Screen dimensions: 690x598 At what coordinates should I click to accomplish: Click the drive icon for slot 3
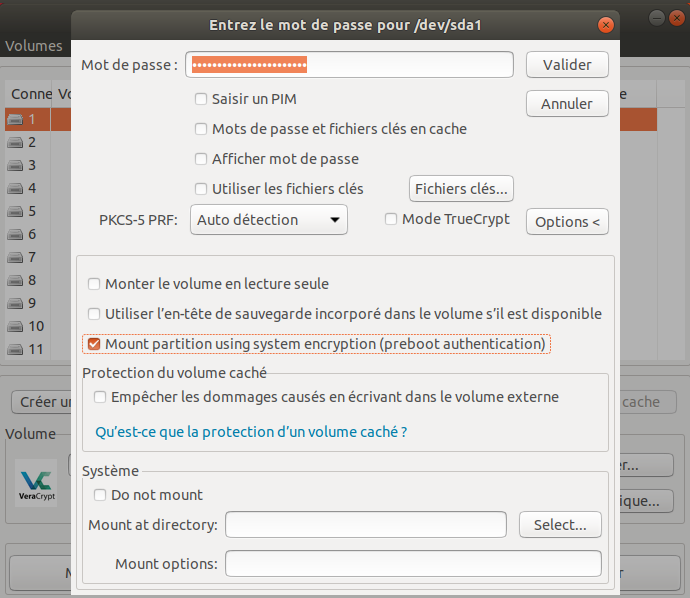click(16, 165)
